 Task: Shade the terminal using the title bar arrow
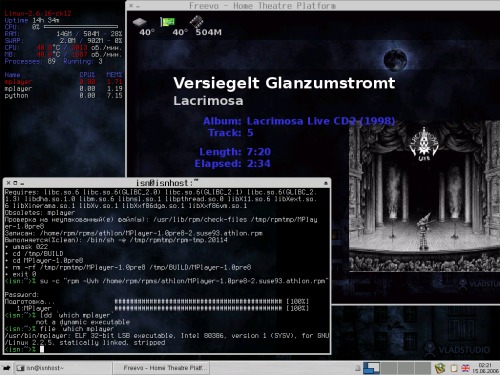(x=326, y=183)
